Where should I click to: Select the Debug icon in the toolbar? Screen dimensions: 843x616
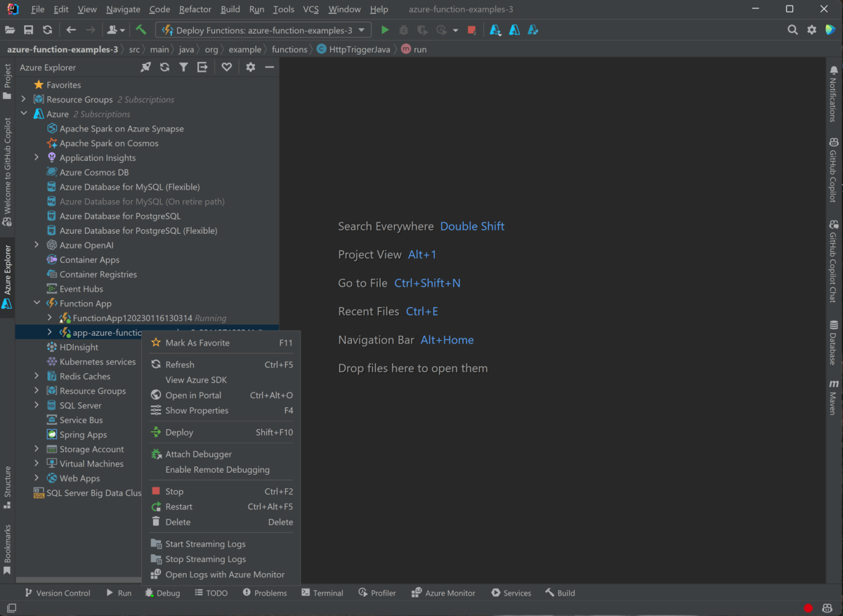click(404, 30)
